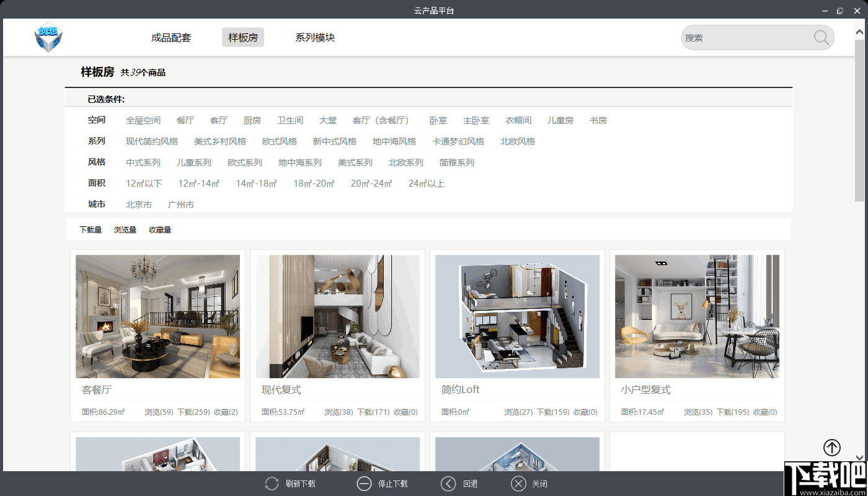Viewport: 868px width, 496px height.
Task: Filter space by 儿童房
Action: click(x=560, y=120)
